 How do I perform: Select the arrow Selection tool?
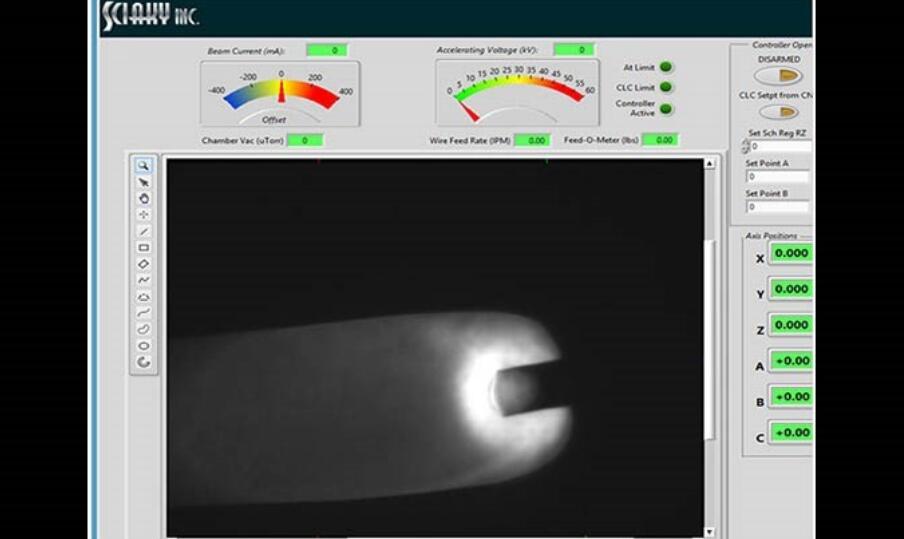click(x=144, y=182)
